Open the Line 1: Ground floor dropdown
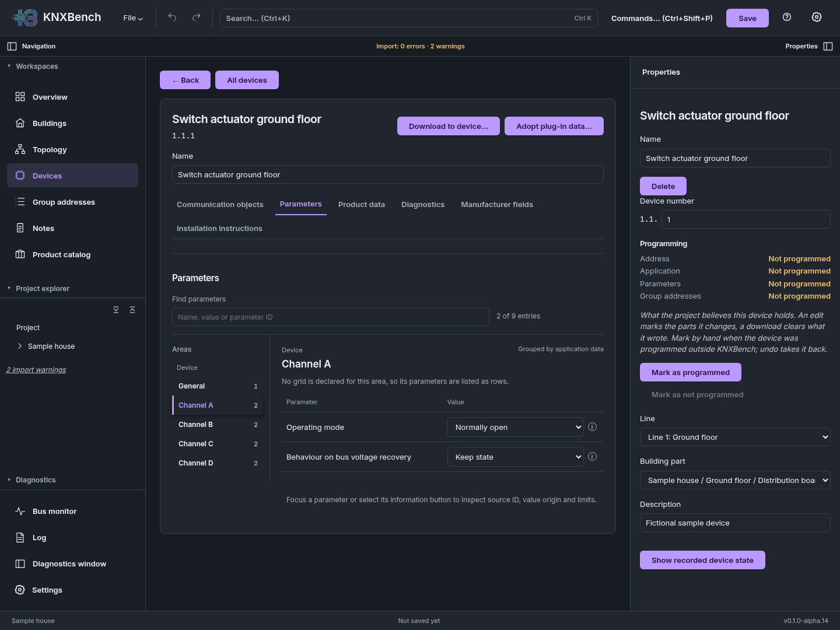 [735, 437]
